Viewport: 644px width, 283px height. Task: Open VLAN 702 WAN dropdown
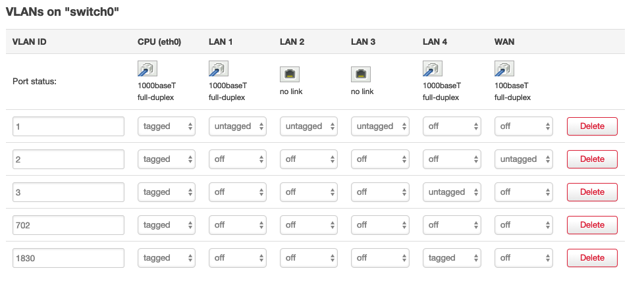tap(523, 225)
